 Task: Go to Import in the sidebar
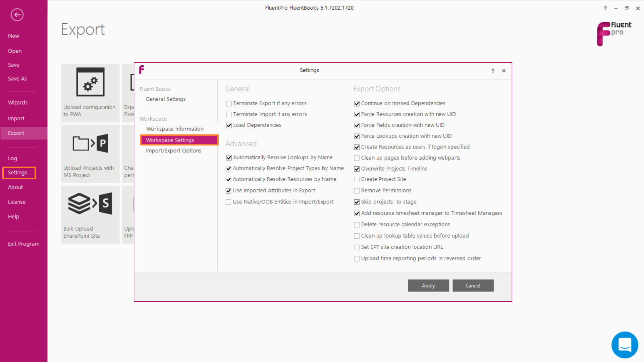tap(16, 118)
